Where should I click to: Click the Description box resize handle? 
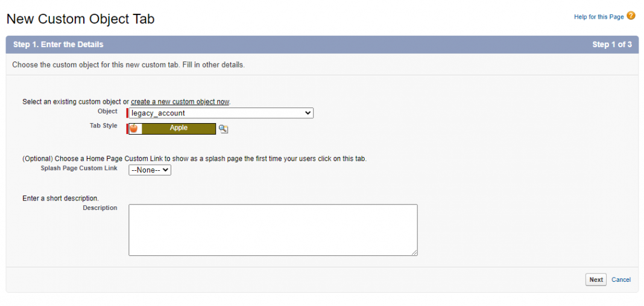click(414, 252)
